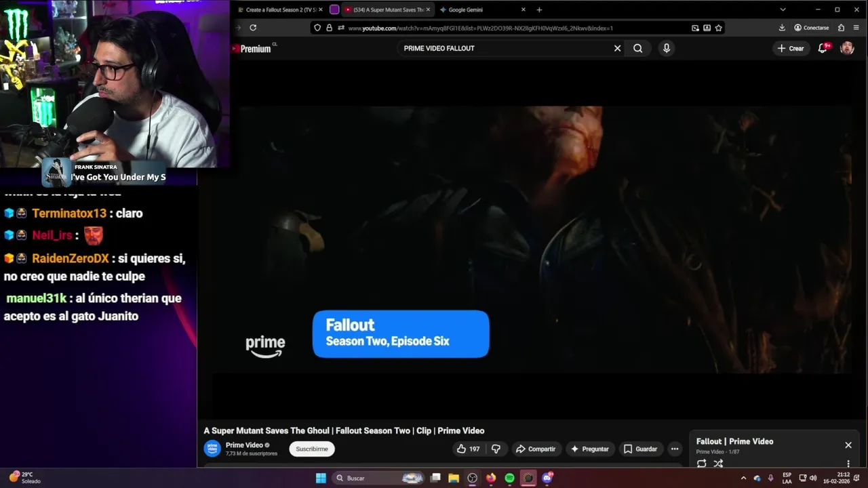Click the tray microphone icon

(x=770, y=478)
